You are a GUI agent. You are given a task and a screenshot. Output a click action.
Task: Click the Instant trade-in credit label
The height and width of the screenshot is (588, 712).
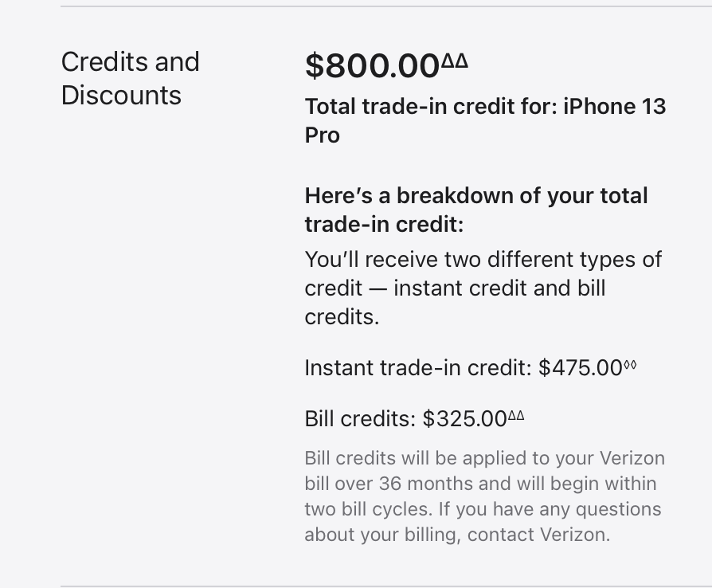pos(418,367)
